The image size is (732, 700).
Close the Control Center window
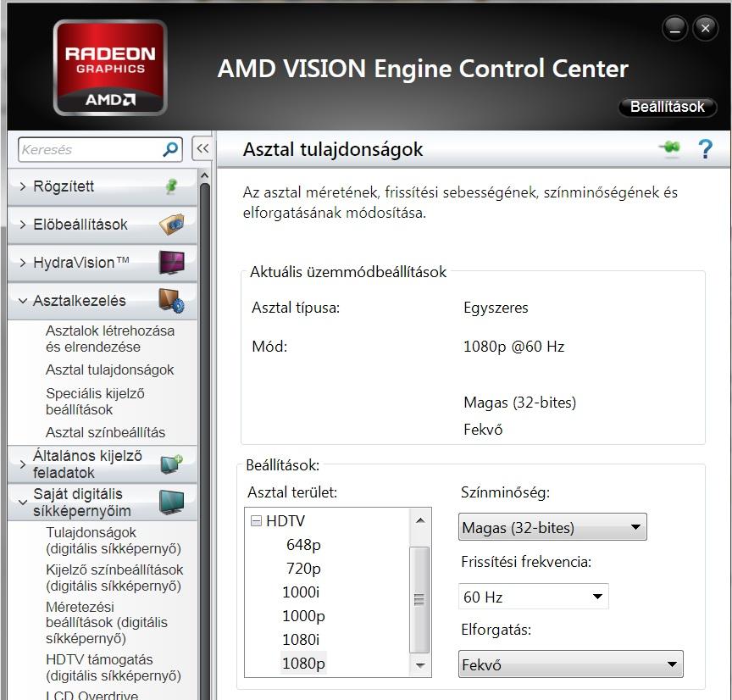point(706,29)
